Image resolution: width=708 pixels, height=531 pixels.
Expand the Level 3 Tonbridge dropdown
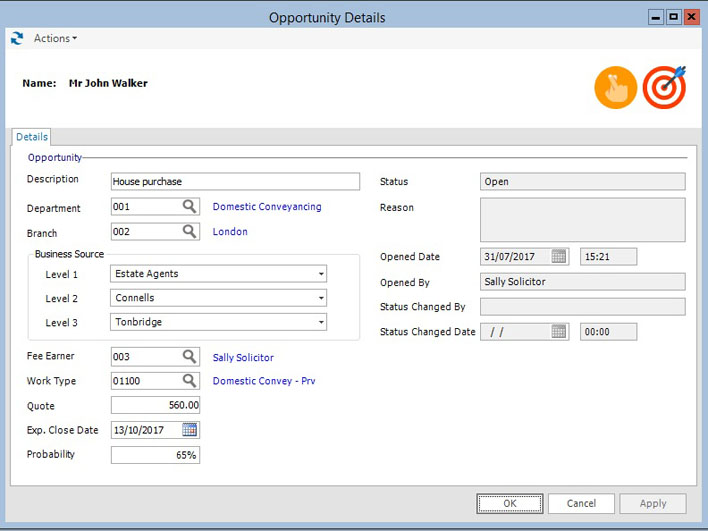321,323
